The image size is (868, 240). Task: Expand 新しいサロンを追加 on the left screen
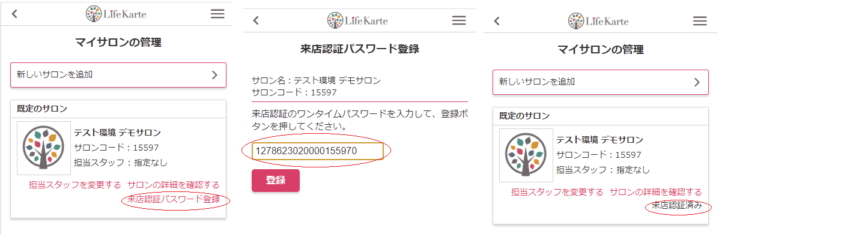point(118,75)
